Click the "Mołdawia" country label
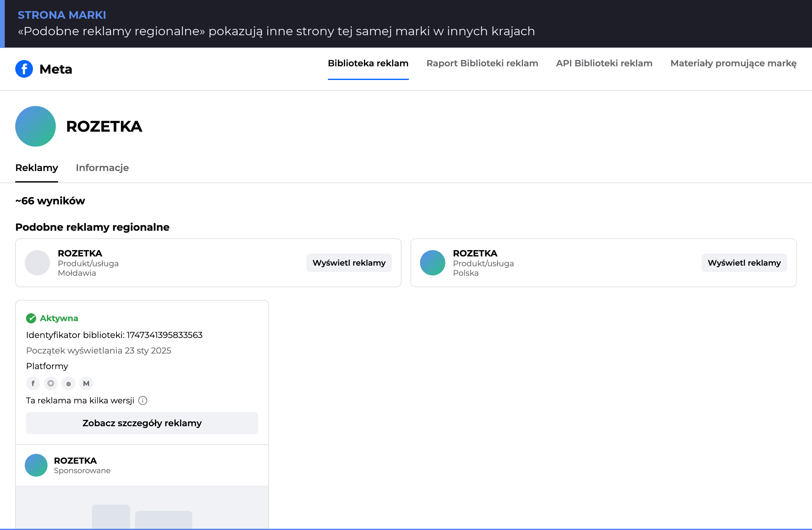Screen dimensions: 812x530 pos(77,273)
